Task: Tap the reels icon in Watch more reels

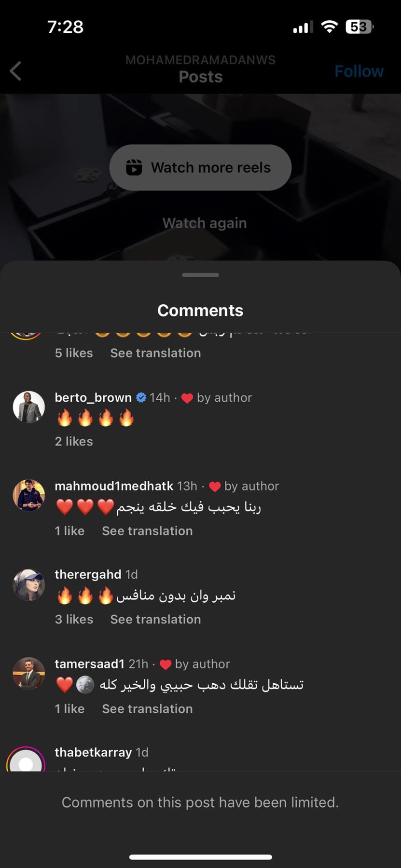Action: 134,167
